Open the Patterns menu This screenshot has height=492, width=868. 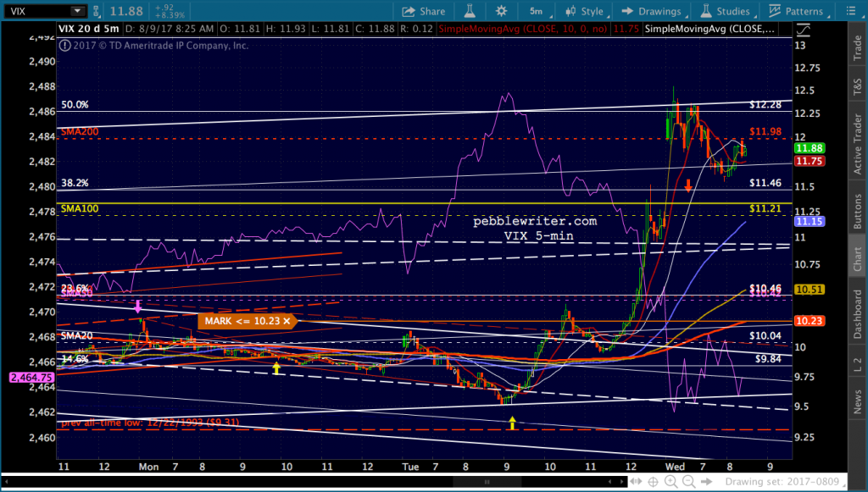[x=795, y=11]
